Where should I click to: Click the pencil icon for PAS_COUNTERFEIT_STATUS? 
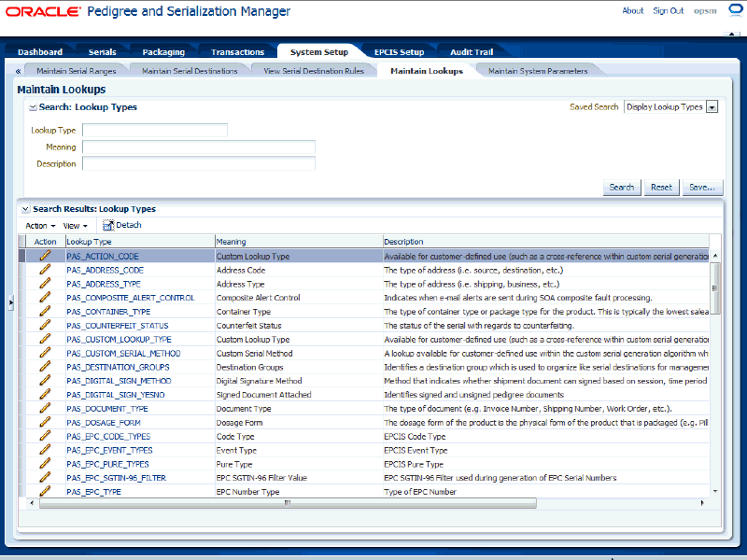(x=45, y=325)
